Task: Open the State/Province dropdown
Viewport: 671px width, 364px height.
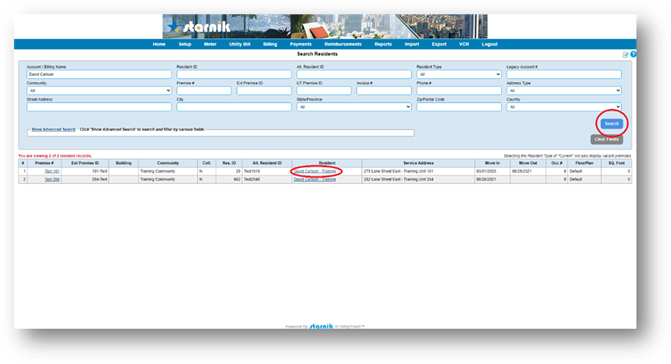Action: 354,107
